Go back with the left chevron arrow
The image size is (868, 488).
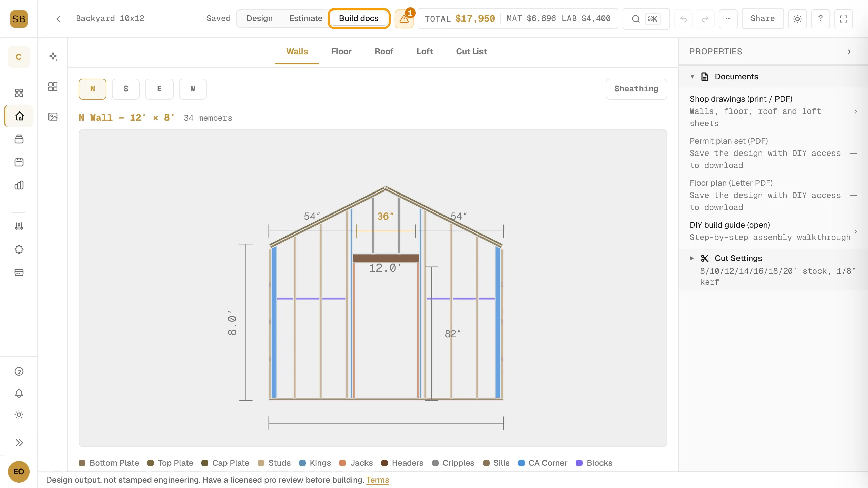[x=58, y=19]
